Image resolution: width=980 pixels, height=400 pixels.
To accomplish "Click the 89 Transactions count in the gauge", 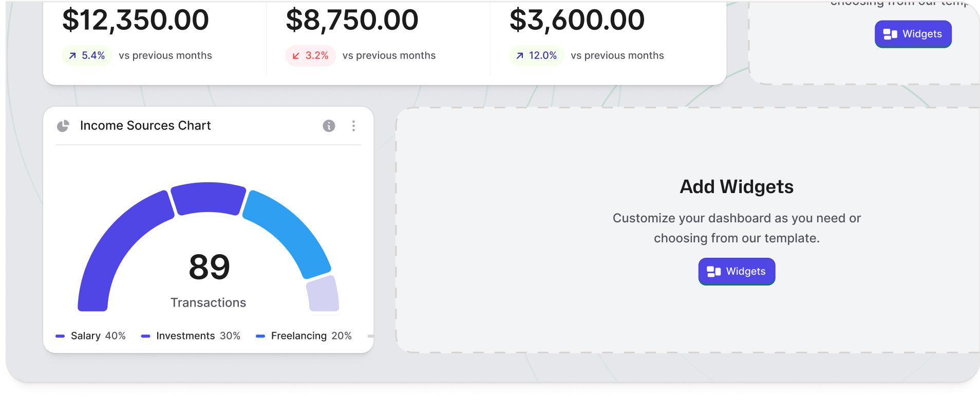I will [209, 268].
